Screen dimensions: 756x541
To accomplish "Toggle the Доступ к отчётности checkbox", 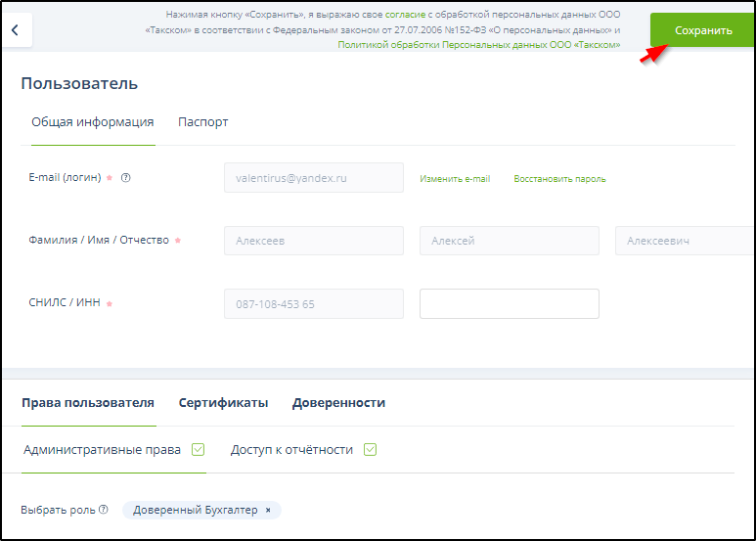I will [370, 450].
